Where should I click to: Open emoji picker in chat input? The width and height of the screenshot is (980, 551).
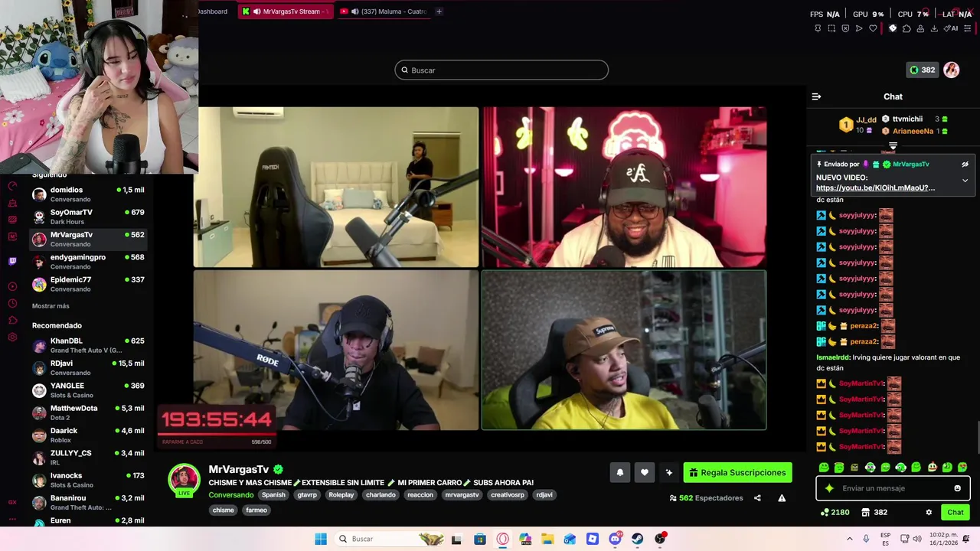tap(957, 488)
